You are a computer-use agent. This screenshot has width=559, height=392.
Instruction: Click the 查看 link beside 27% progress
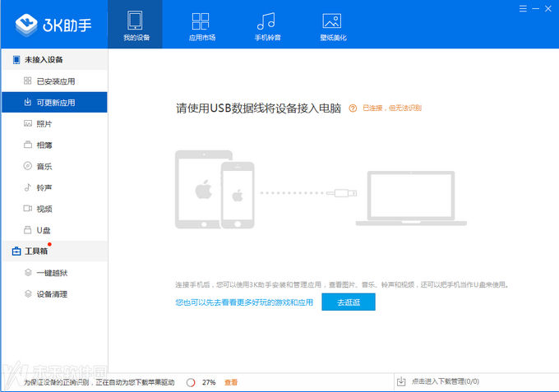click(231, 382)
